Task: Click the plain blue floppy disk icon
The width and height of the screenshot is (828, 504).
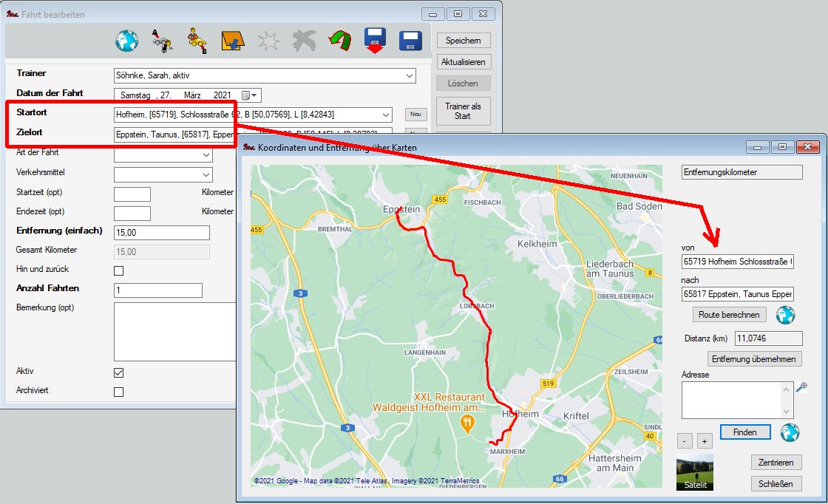Action: point(410,41)
